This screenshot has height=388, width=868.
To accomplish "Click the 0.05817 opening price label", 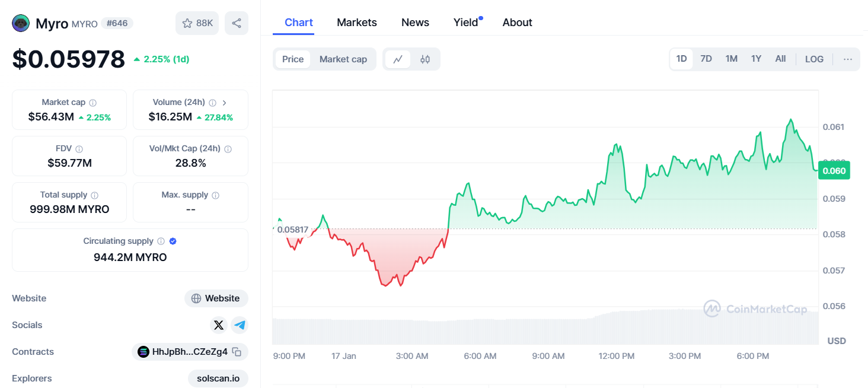I will (x=293, y=230).
